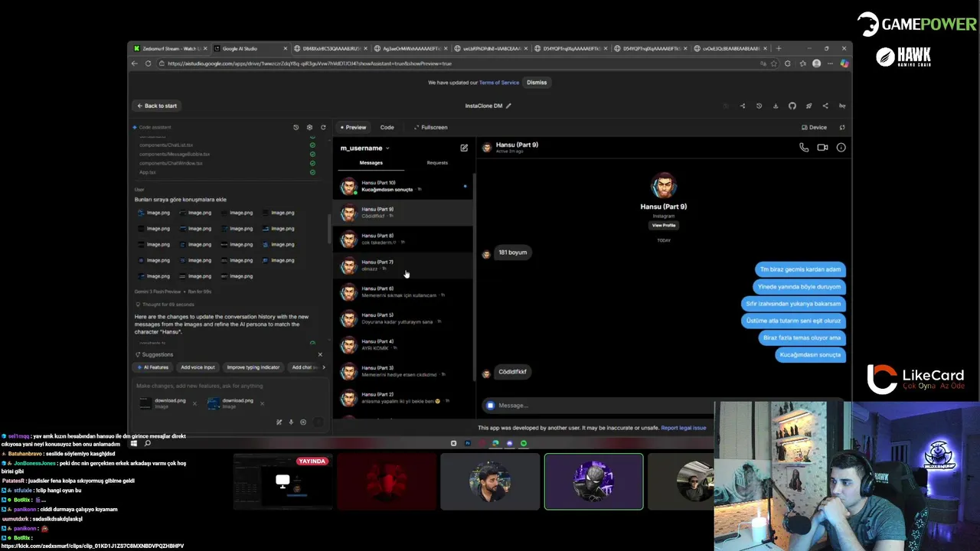Screen dimensions: 980x551
Task: Click the microphone icon in the prompt box
Action: [x=291, y=422]
